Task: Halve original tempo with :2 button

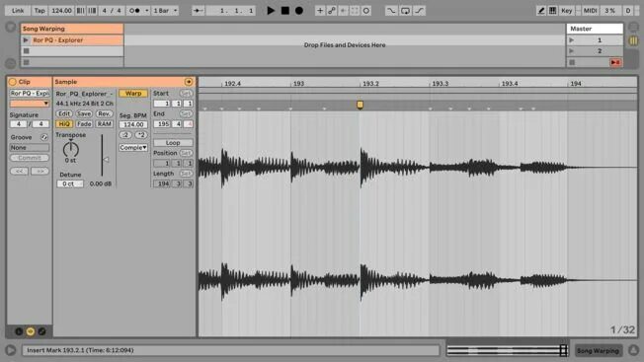Action: [125, 135]
